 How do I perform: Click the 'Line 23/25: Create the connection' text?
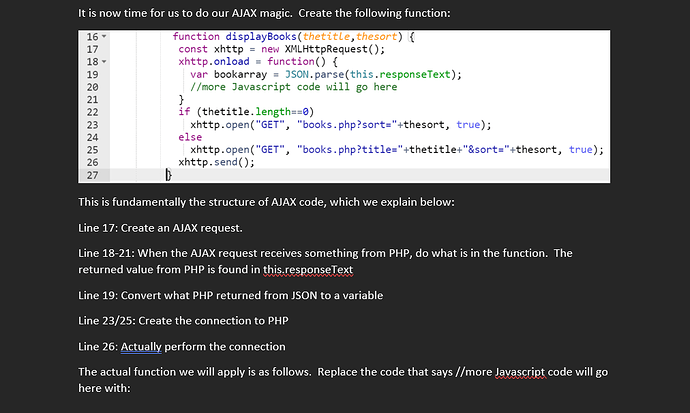(x=184, y=321)
